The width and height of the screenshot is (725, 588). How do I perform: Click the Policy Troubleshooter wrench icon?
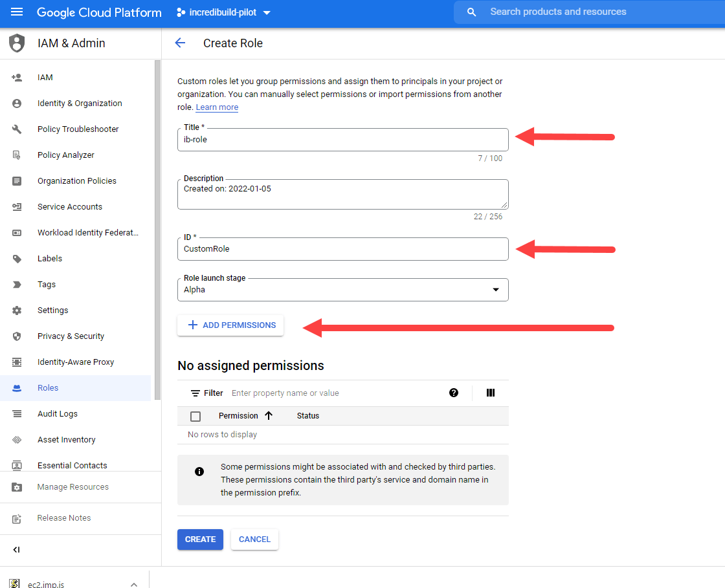click(17, 129)
